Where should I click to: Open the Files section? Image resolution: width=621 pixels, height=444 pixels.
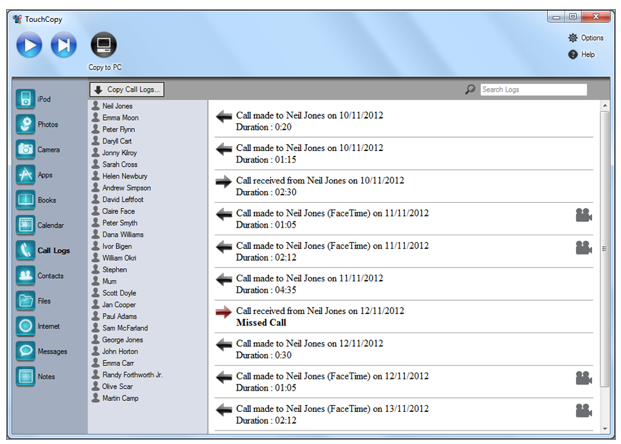[x=33, y=301]
